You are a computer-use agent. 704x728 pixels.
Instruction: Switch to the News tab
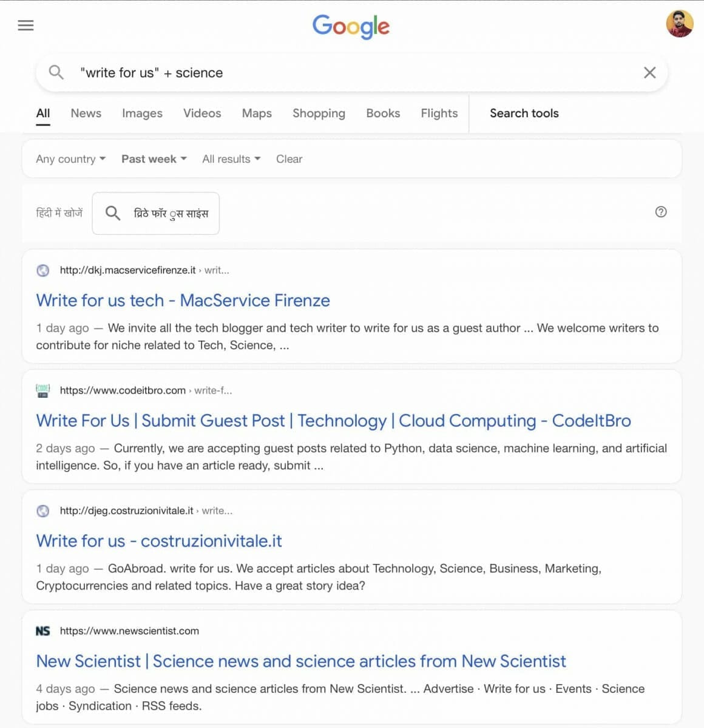point(86,113)
